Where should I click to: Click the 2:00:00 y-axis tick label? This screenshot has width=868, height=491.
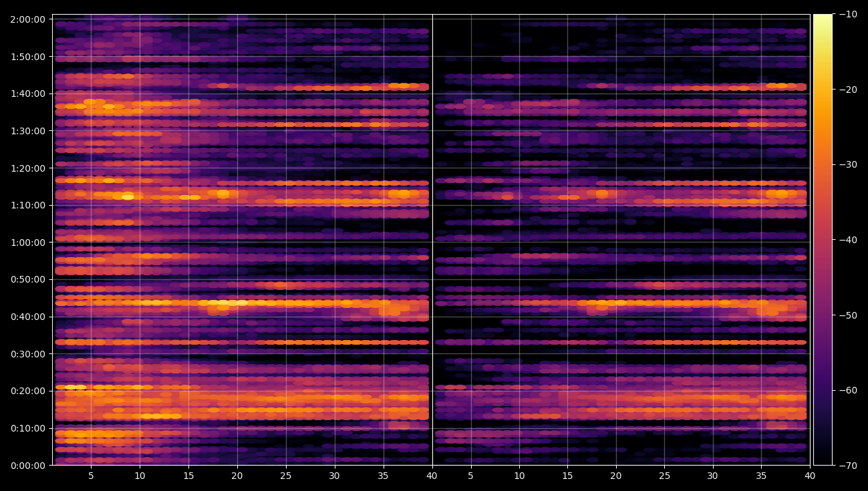click(x=27, y=19)
